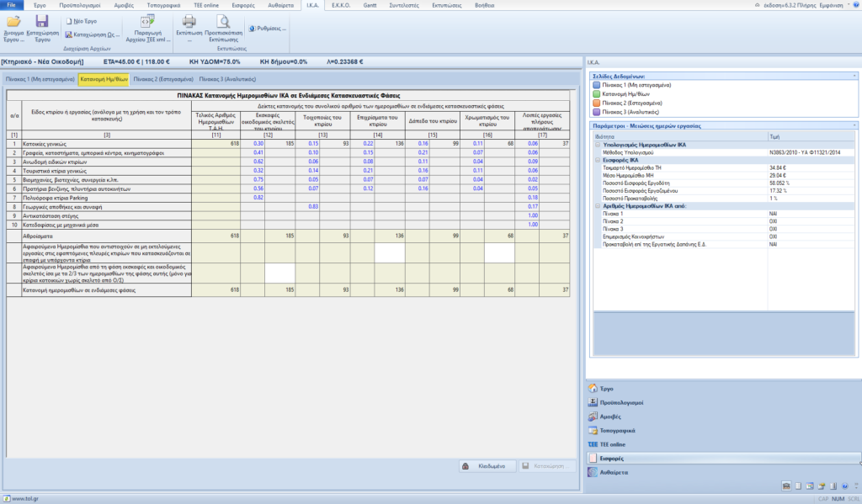Click the Καταχώρηση Ως save-as icon
Image resolution: width=862 pixels, height=504 pixels.
69,34
